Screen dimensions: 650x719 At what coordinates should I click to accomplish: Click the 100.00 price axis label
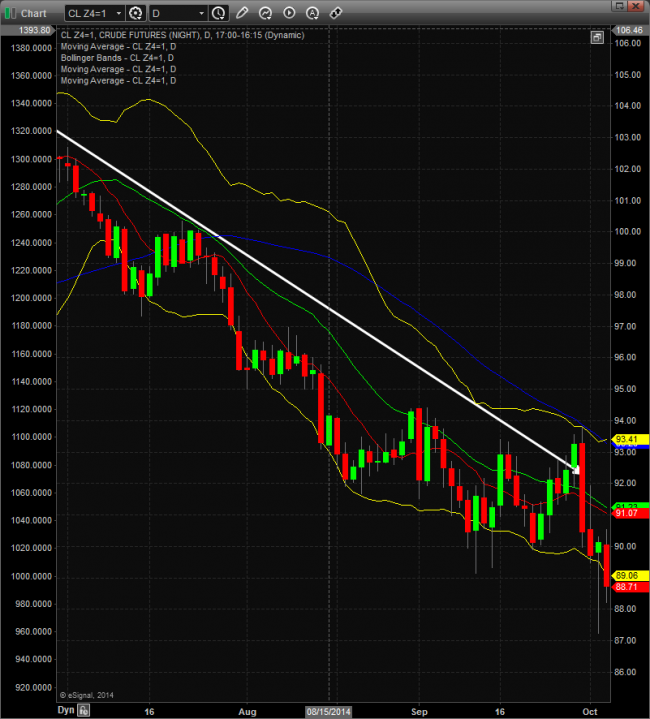[x=628, y=232]
